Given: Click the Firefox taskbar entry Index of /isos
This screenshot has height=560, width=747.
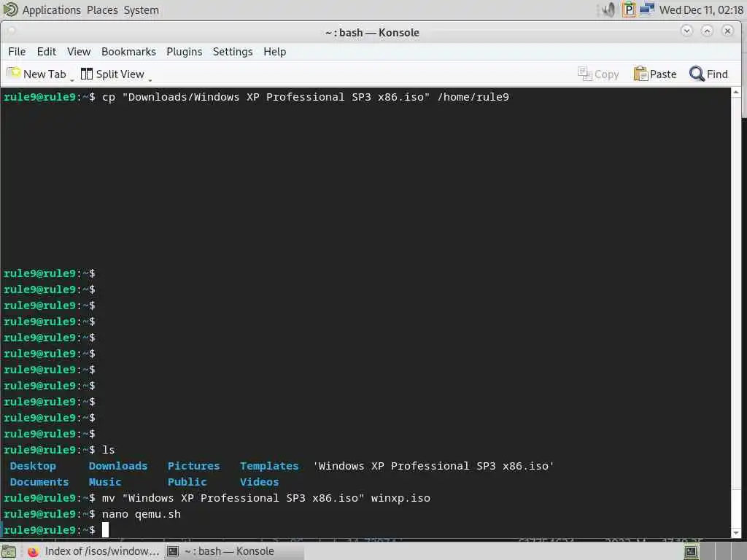Looking at the screenshot, I should click(x=93, y=551).
